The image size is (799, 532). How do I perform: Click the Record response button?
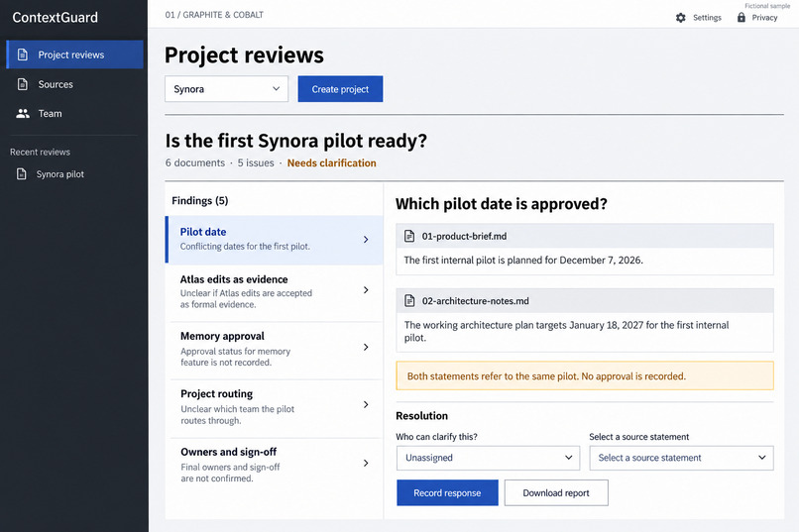click(x=447, y=492)
